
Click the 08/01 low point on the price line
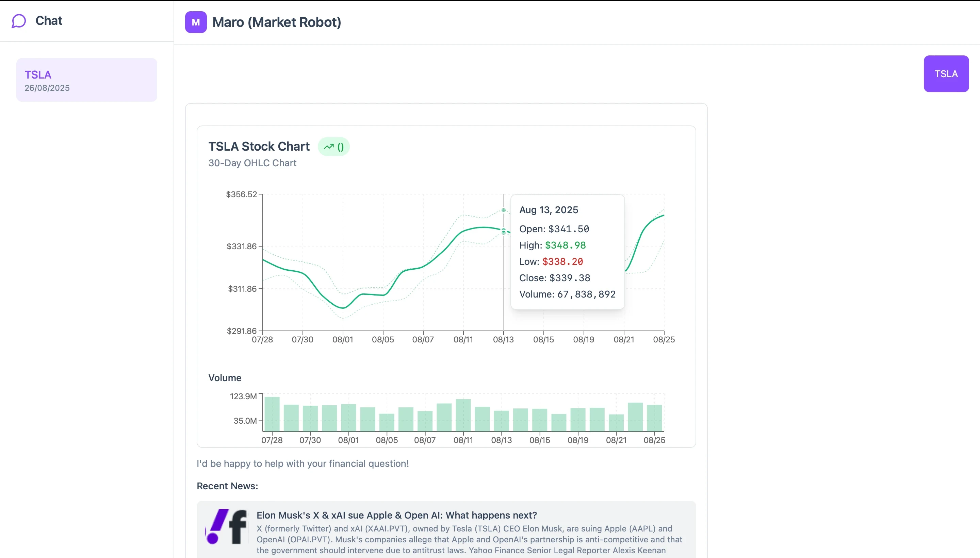click(343, 308)
